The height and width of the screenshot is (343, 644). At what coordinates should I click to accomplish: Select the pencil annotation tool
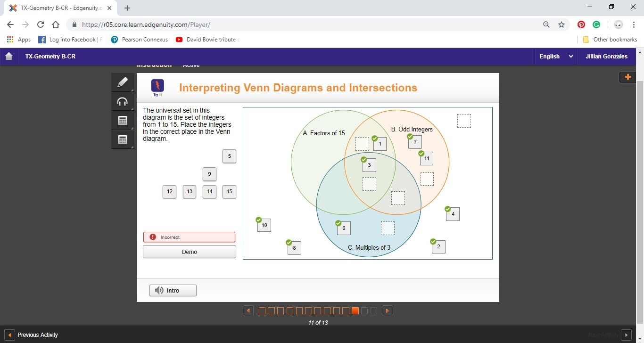point(123,82)
